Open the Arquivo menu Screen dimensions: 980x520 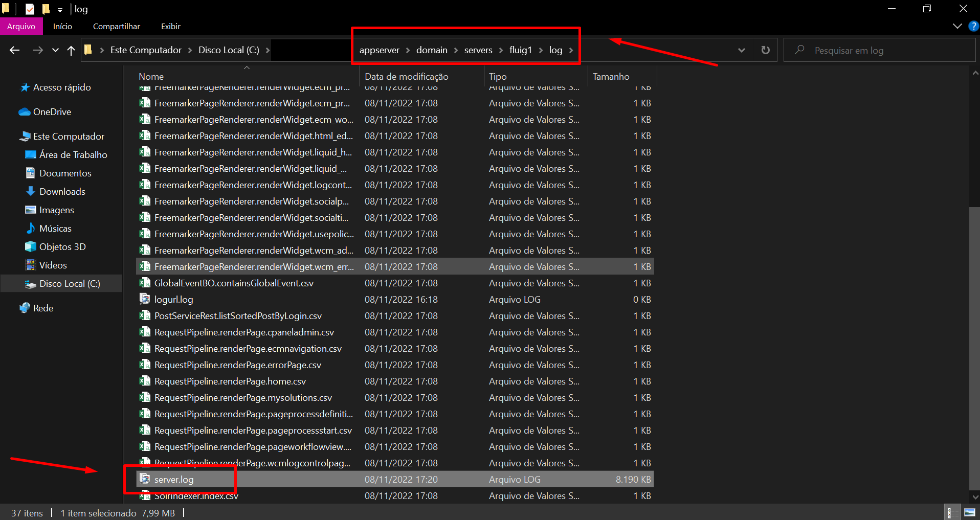(x=21, y=26)
